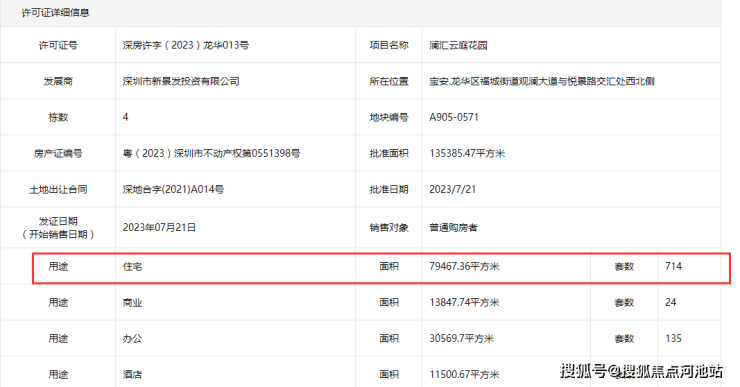Select the 商业 usage row
740x387 pixels.
[x=361, y=303]
